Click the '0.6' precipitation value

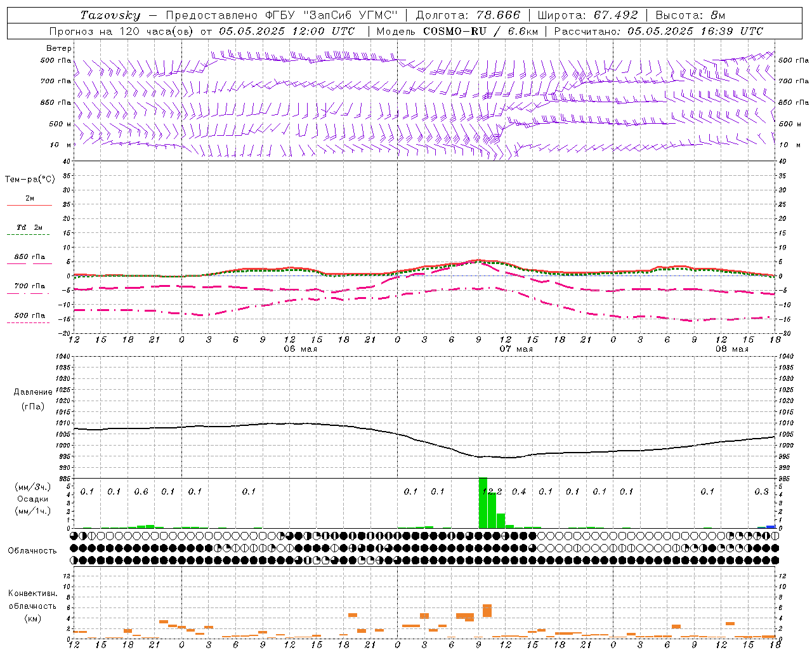pyautogui.click(x=141, y=491)
